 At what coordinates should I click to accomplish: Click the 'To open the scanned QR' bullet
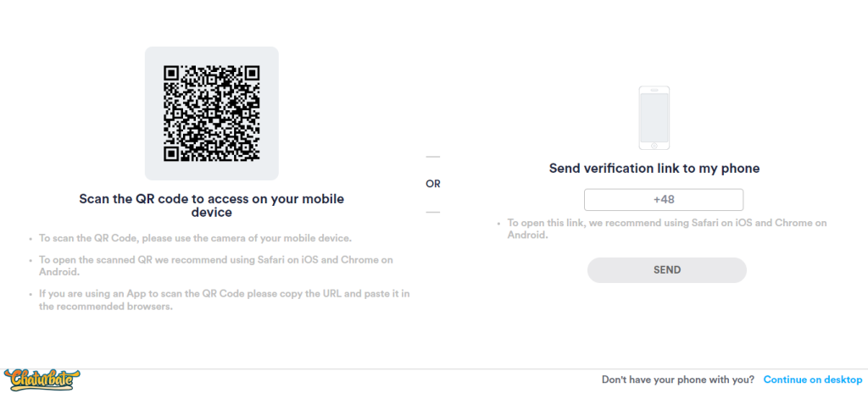tap(215, 265)
